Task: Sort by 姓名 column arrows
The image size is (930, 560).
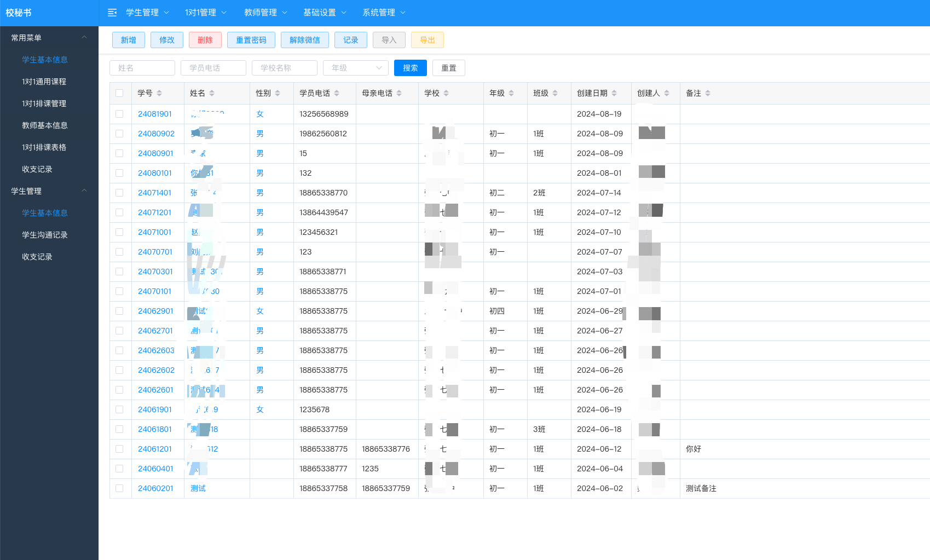Action: [212, 93]
